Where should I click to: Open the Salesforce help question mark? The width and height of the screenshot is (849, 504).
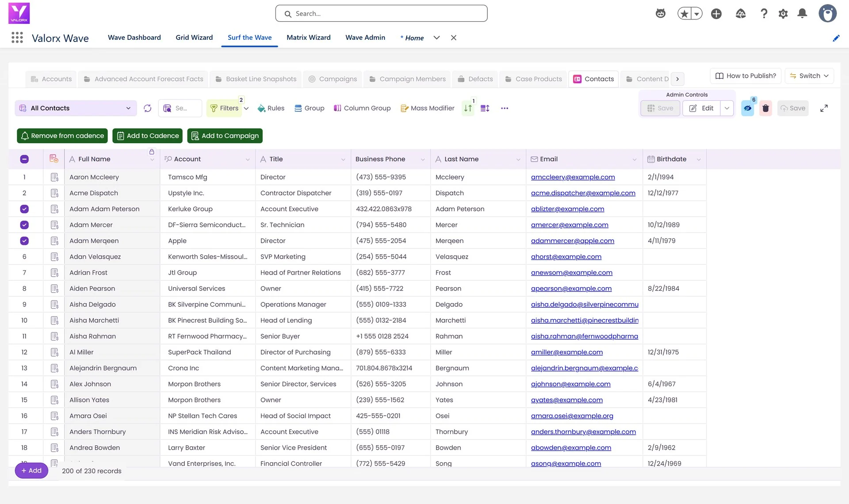pyautogui.click(x=764, y=14)
